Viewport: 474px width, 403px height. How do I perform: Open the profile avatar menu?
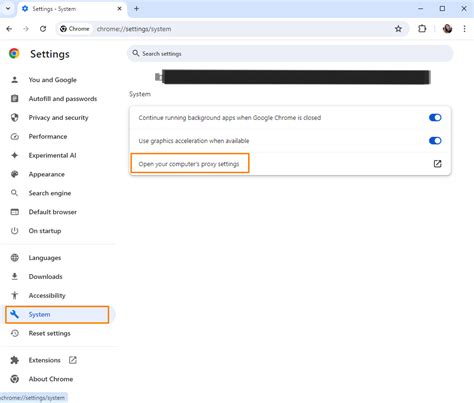[x=447, y=29]
